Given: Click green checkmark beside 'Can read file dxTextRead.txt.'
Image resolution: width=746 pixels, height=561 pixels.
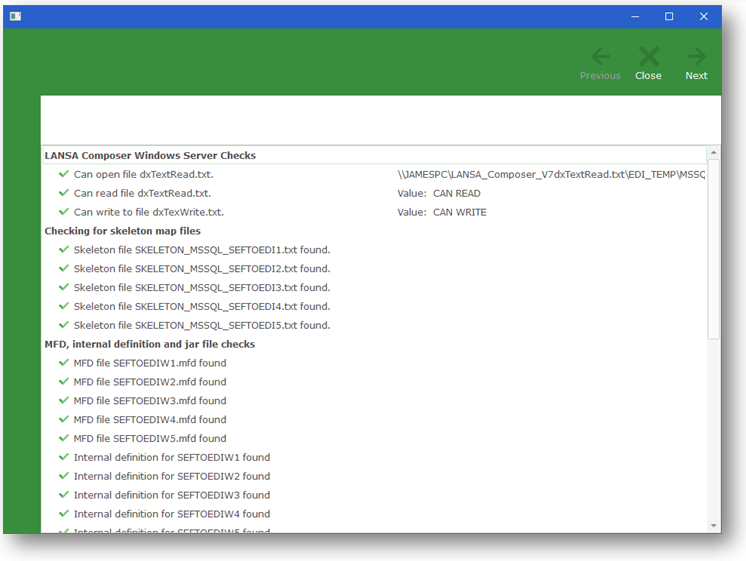Looking at the screenshot, I should [64, 193].
